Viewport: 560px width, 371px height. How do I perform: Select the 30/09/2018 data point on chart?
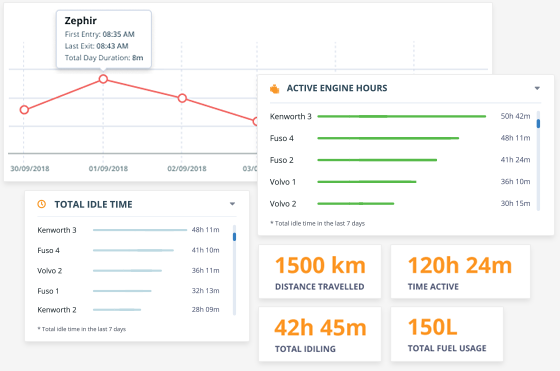[x=24, y=110]
